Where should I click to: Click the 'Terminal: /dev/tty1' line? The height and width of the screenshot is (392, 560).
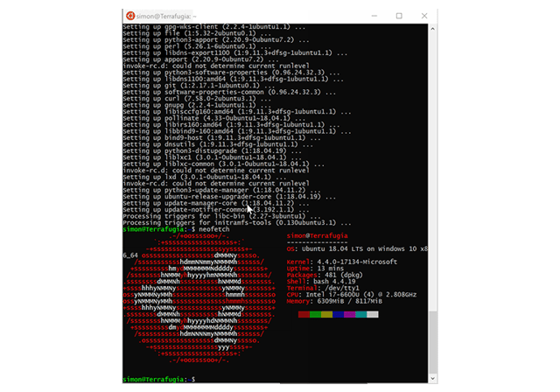coord(323,288)
